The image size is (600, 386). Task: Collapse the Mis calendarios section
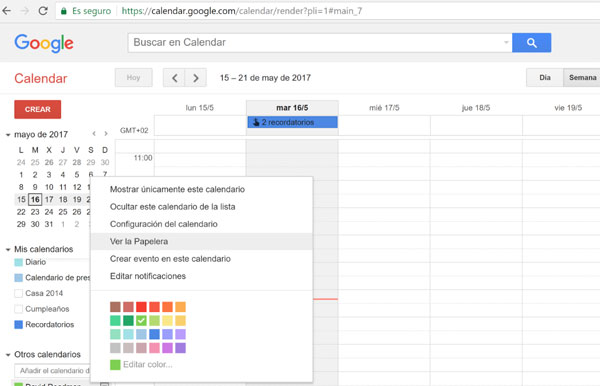(8, 249)
